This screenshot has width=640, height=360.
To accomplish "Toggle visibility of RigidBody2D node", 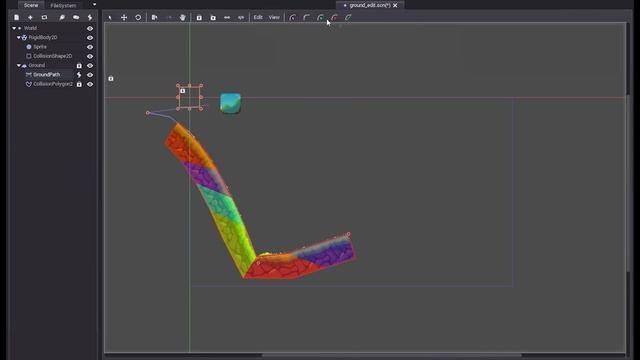I will click(90, 38).
